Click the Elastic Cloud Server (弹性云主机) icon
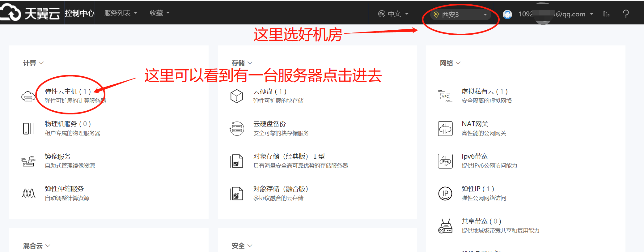644x252 pixels. coord(28,96)
